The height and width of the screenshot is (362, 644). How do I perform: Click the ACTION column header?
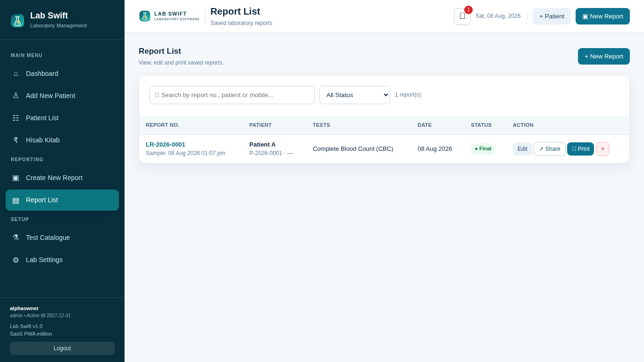tap(523, 125)
